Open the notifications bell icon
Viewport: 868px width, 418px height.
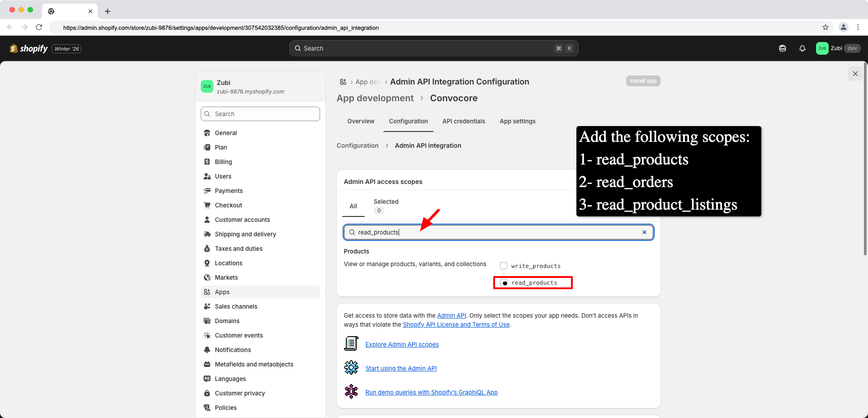[802, 48]
